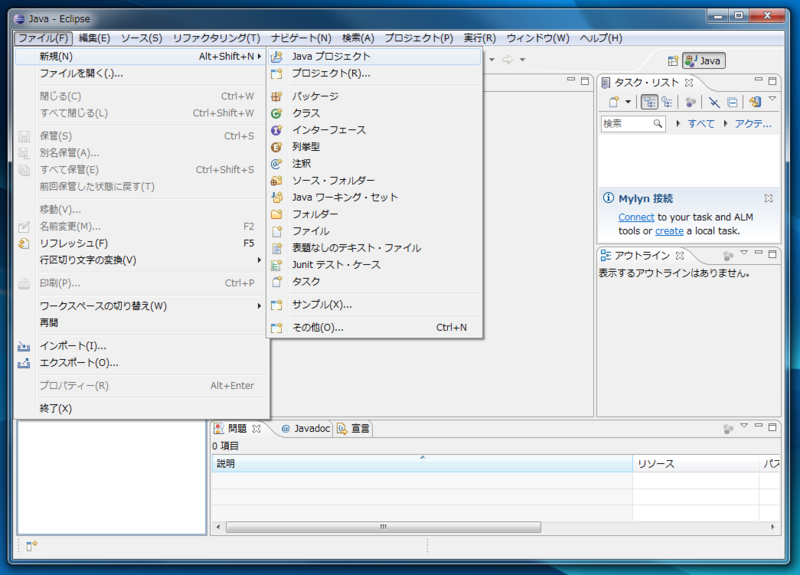
Task: Click the 注釈 annotation icon
Action: pos(277,164)
